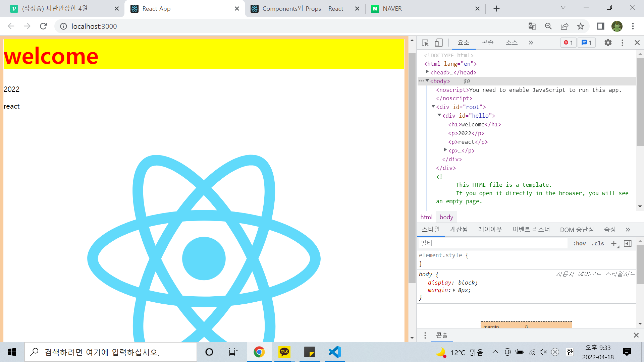
Task: Go back in browser history
Action: [x=11, y=26]
